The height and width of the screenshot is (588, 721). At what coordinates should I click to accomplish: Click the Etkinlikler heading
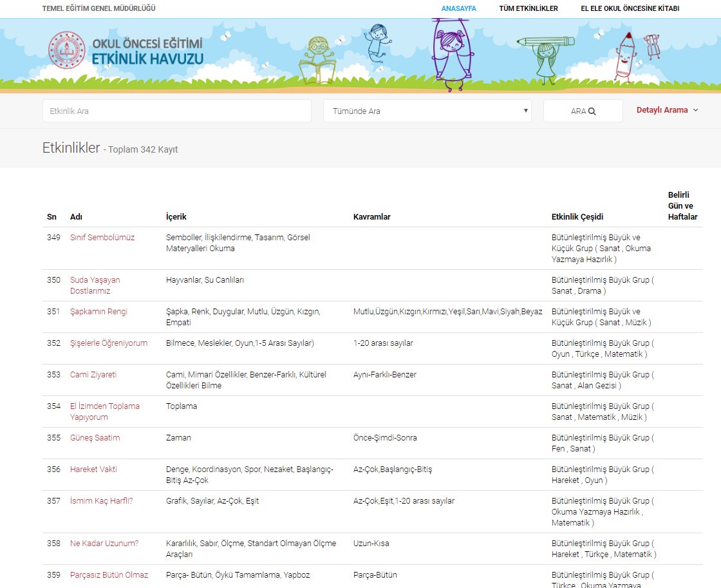(x=71, y=147)
